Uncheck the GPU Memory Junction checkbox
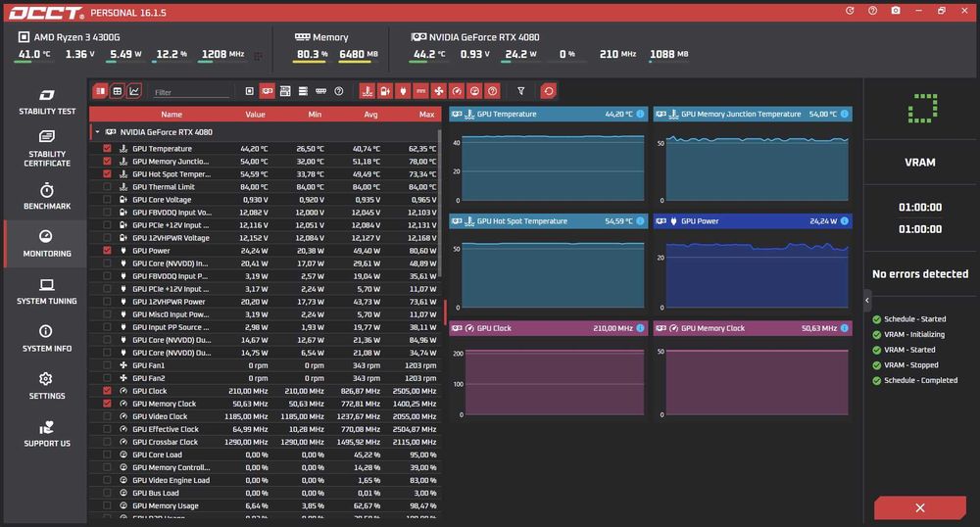This screenshot has width=980, height=527. tap(107, 161)
